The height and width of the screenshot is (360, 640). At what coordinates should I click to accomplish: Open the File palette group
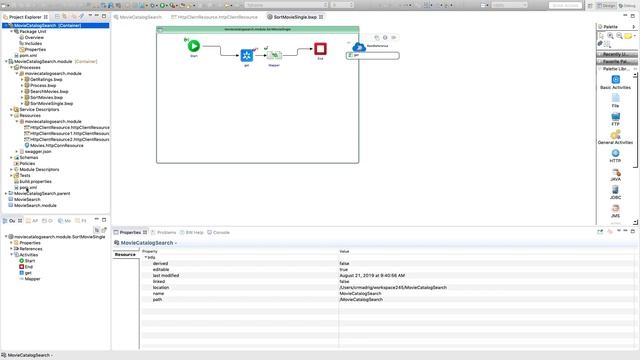point(616,100)
